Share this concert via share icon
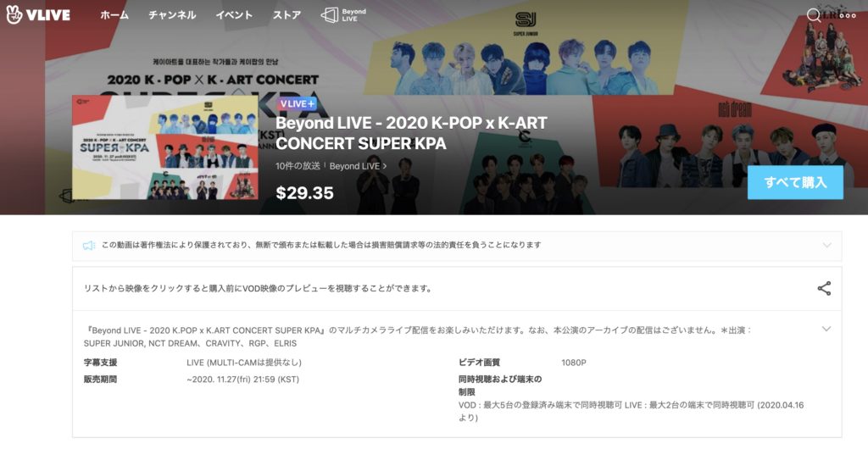This screenshot has width=868, height=455. [824, 288]
